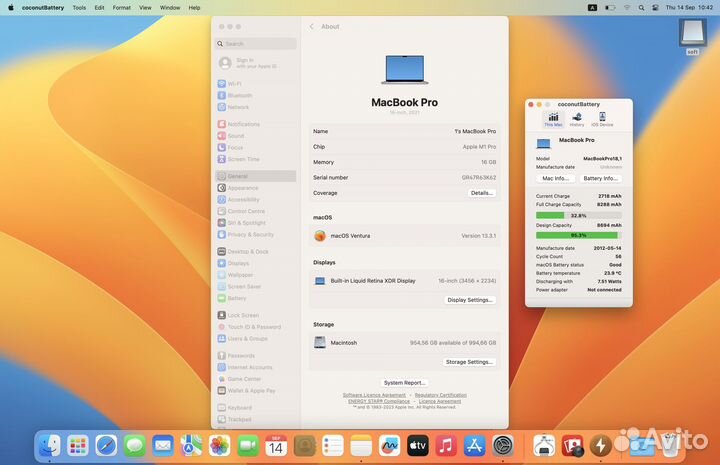
Task: Click the Spotlight search icon in menu bar
Action: [x=641, y=8]
